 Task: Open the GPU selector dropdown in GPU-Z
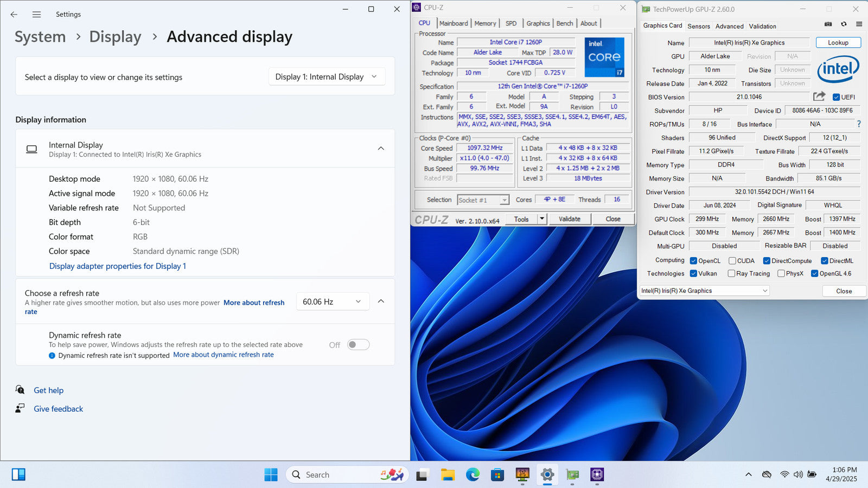pos(704,291)
